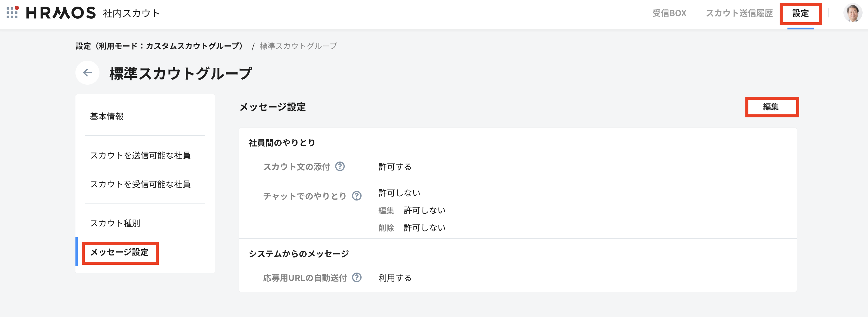
Task: Select the 設定 tab in header
Action: pos(801,14)
